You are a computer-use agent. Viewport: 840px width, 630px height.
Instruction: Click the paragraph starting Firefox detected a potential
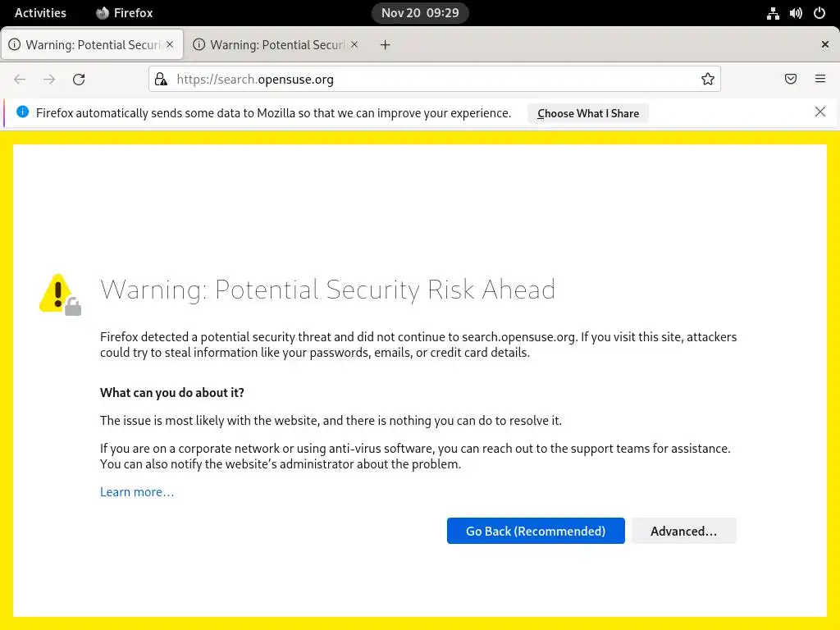[x=418, y=345]
